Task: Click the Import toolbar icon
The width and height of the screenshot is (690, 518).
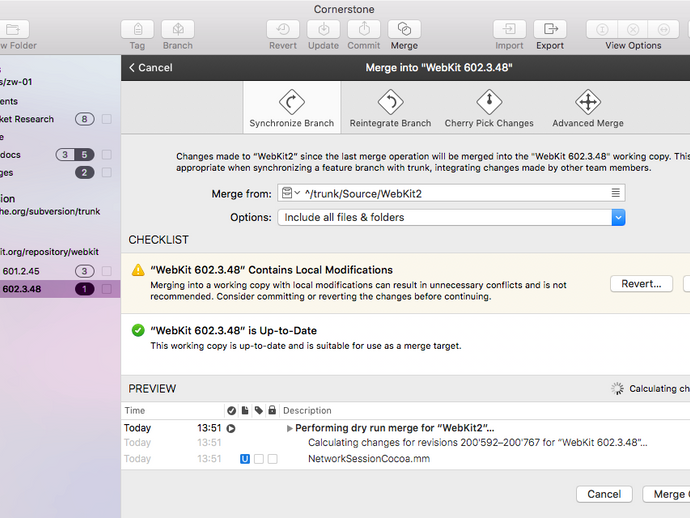Action: click(x=509, y=29)
